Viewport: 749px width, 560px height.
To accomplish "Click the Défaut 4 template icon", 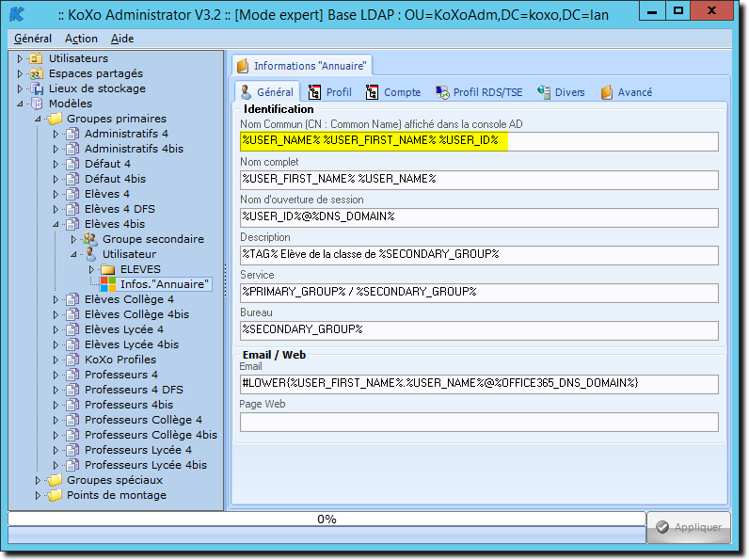I will [x=72, y=164].
